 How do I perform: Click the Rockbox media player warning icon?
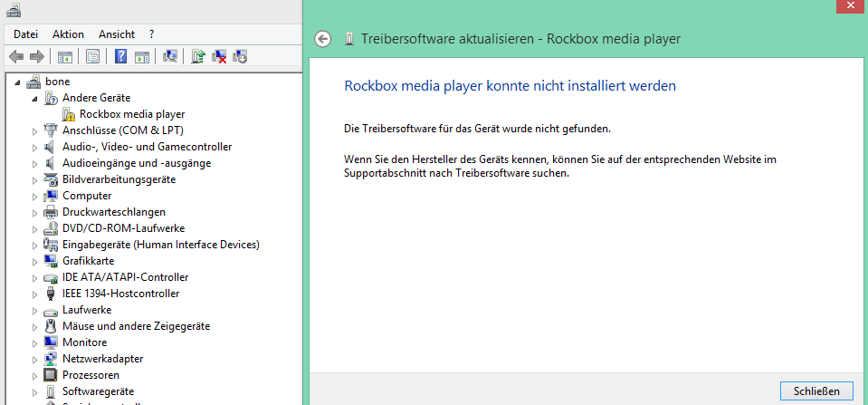click(x=69, y=114)
